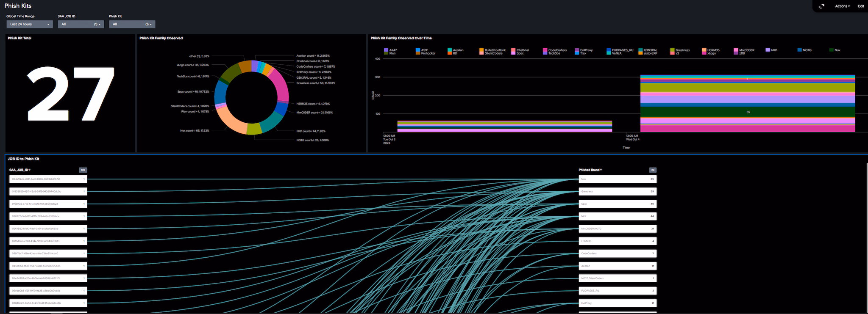868x314 pixels.
Task: Open the Global Time Range dropdown
Action: click(30, 25)
